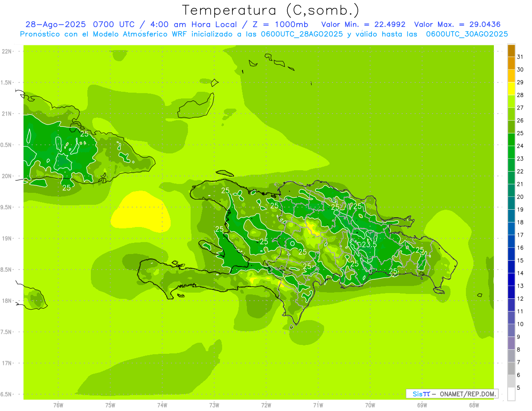Click the "1.5N" latitude axis label
532x411 pixels.
pos(6,82)
